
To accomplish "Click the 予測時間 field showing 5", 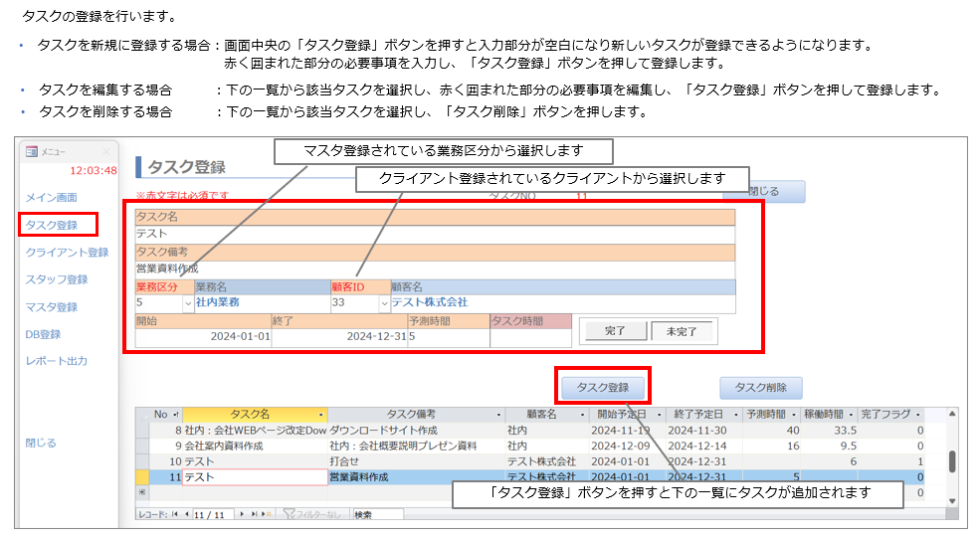I will click(449, 337).
